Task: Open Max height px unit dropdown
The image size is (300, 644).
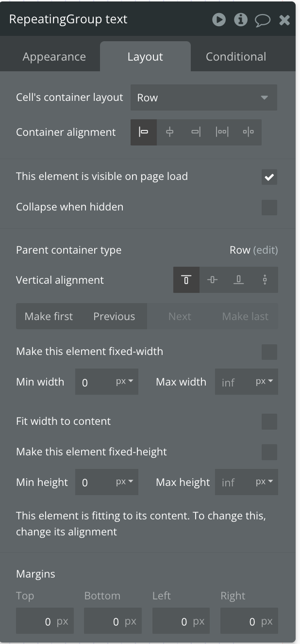Action: 265,482
